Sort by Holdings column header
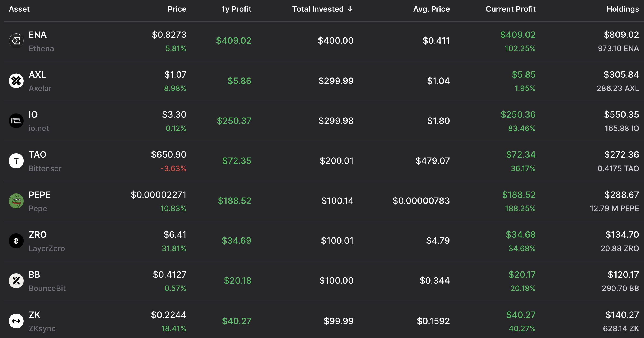This screenshot has height=338, width=644. [622, 9]
